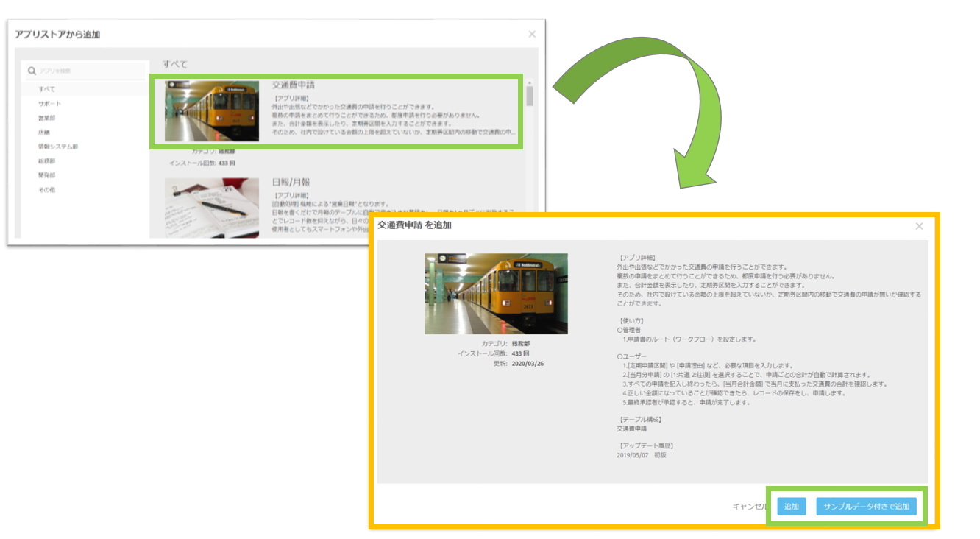The height and width of the screenshot is (539, 980).
Task: Open the 交通費申請 train thumbnail in app list
Action: coord(212,111)
